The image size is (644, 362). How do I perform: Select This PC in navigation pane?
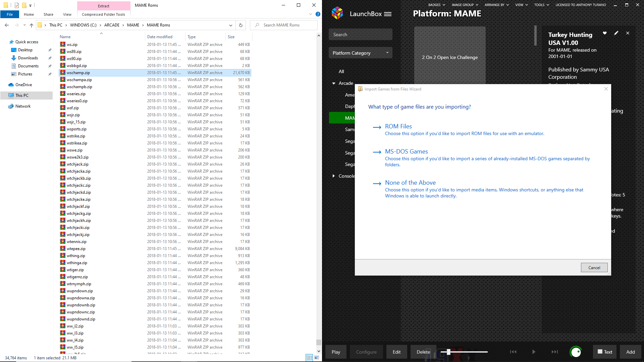pos(26,96)
